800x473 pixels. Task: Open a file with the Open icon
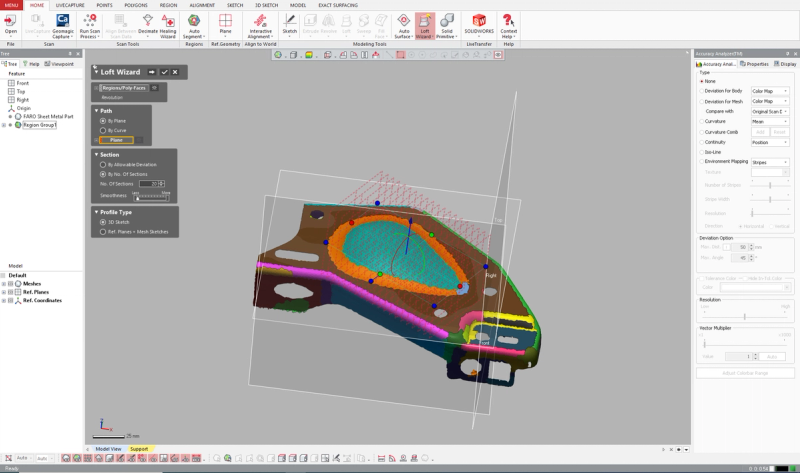coord(11,26)
